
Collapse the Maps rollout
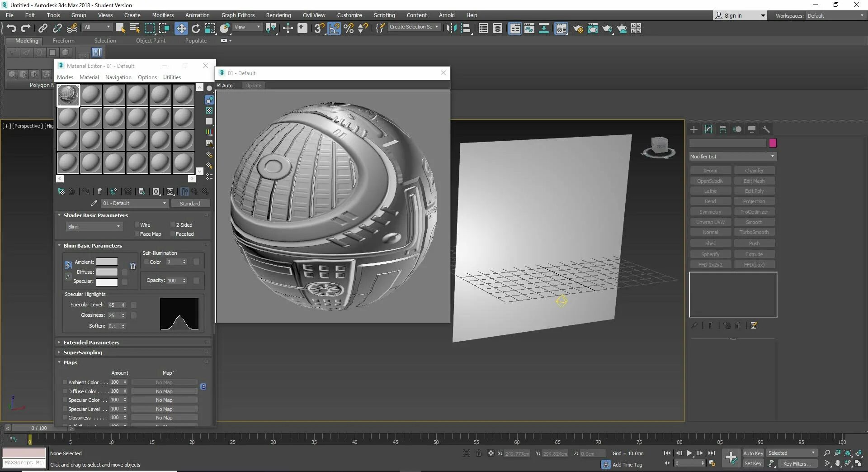[71, 362]
